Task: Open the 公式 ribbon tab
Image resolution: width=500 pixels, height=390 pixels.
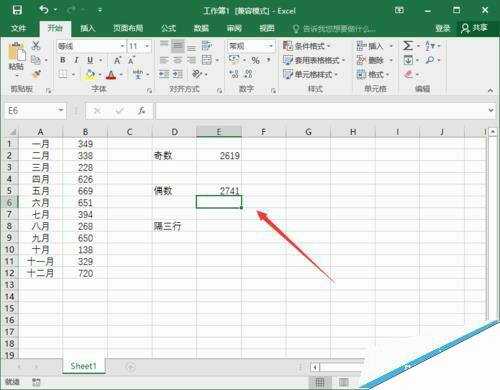Action: (168, 28)
